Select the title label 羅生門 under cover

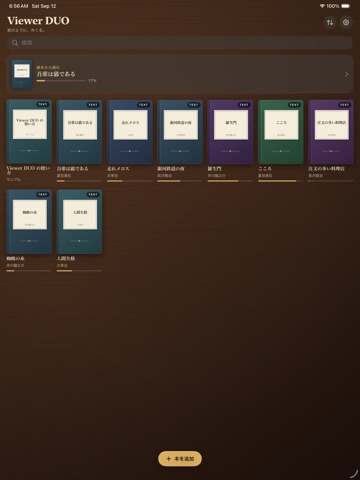coord(214,169)
